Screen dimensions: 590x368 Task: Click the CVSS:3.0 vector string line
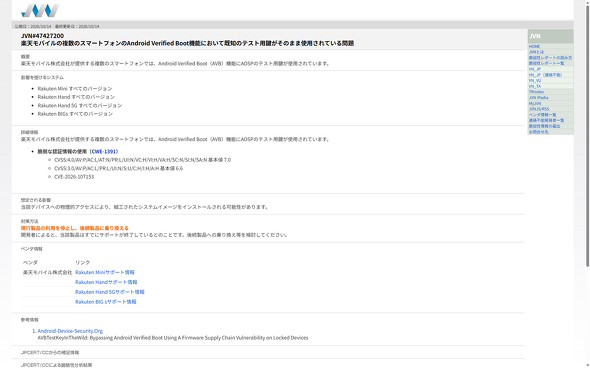[x=119, y=168]
